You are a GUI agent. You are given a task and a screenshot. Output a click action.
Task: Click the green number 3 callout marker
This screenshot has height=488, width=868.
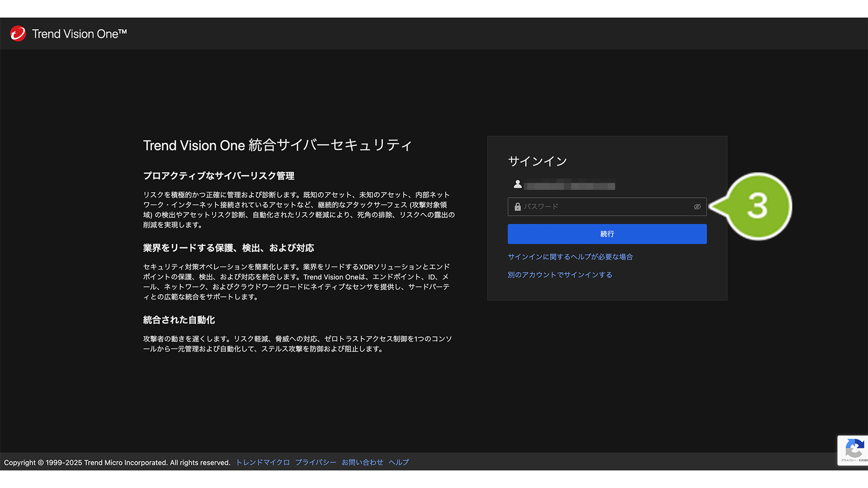coord(757,206)
